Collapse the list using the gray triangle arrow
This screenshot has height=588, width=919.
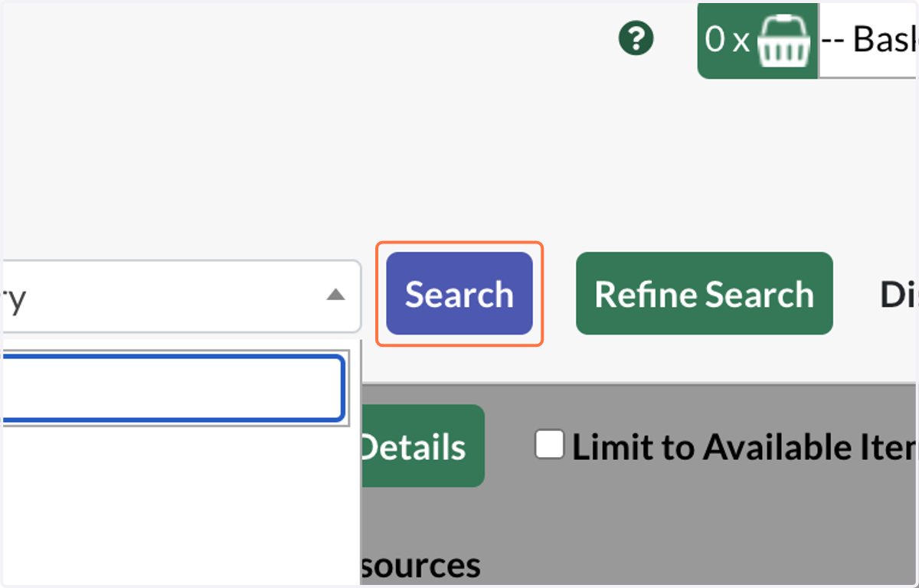(335, 295)
